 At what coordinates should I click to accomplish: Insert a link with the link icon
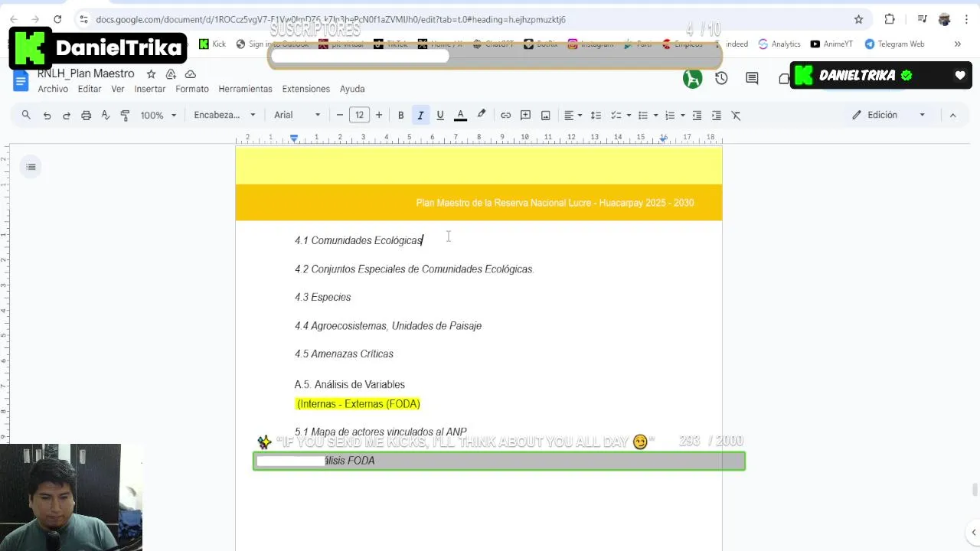(506, 115)
